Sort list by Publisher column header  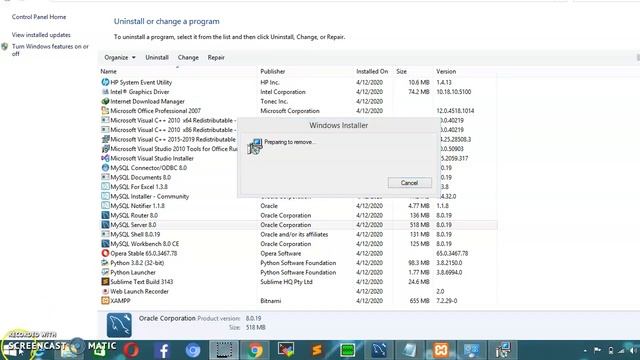[x=273, y=71]
